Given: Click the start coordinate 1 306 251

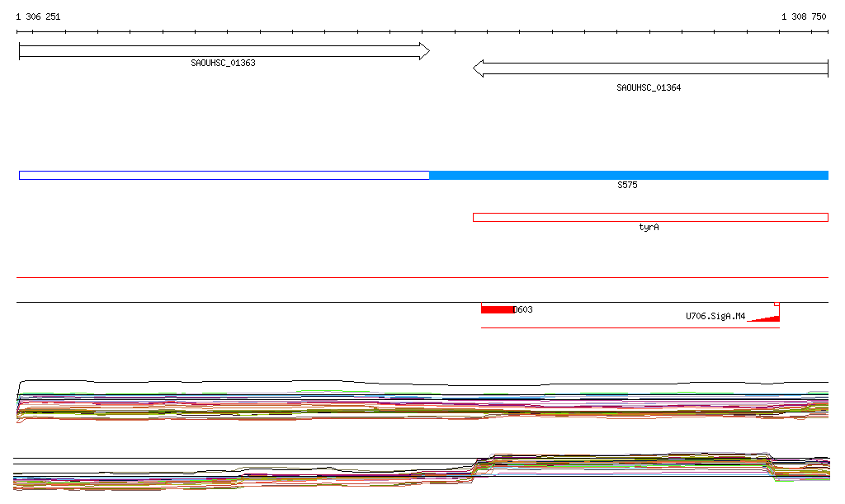Looking at the screenshot, I should click(38, 16).
